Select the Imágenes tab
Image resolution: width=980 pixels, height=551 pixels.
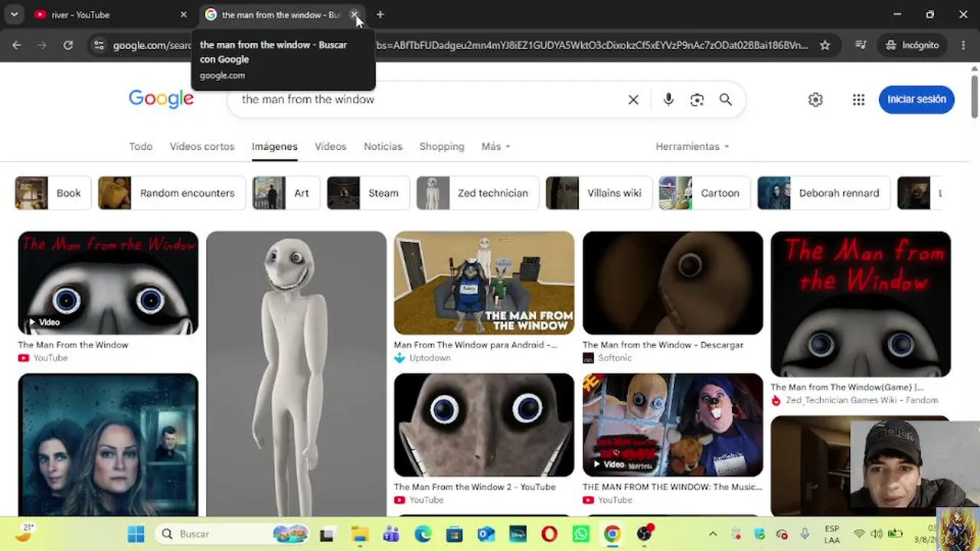point(275,146)
